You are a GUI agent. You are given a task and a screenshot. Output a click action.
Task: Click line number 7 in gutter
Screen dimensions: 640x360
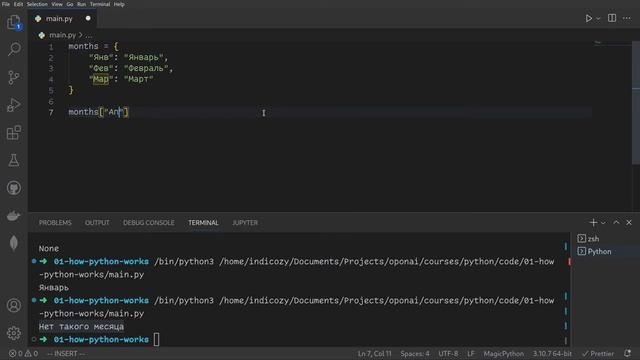pos(51,112)
